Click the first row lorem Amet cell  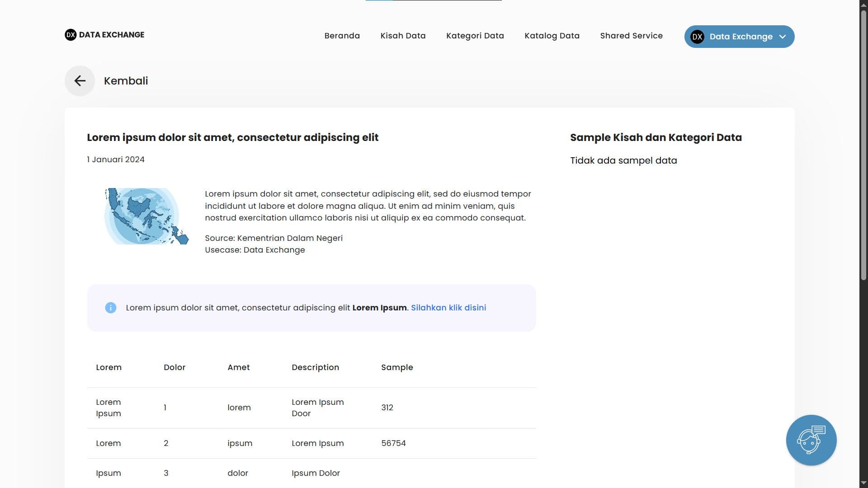(239, 408)
